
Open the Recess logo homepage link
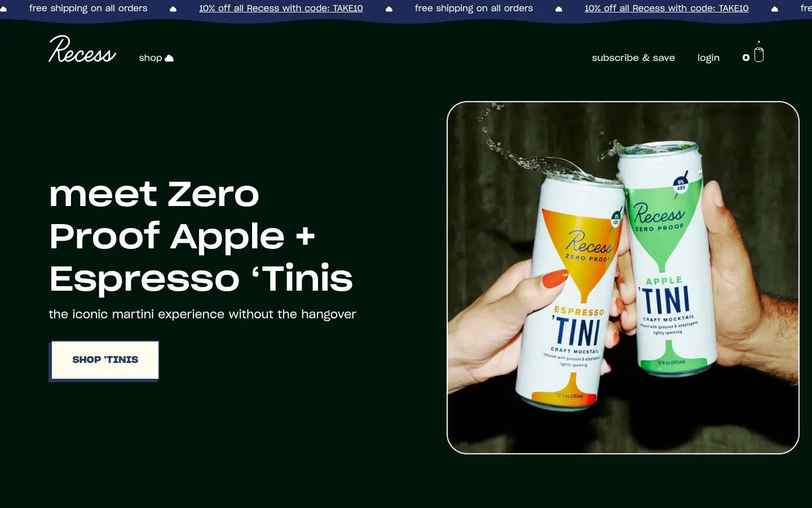[x=82, y=49]
